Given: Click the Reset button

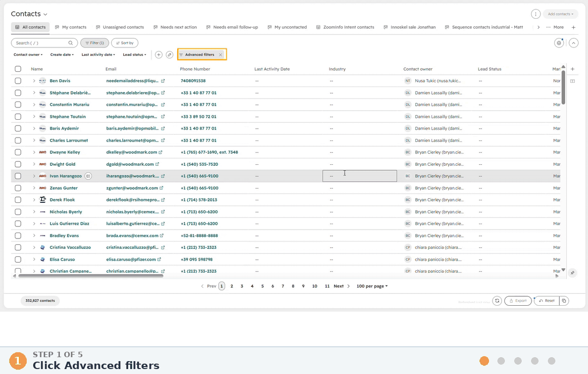Looking at the screenshot, I should [x=546, y=301].
